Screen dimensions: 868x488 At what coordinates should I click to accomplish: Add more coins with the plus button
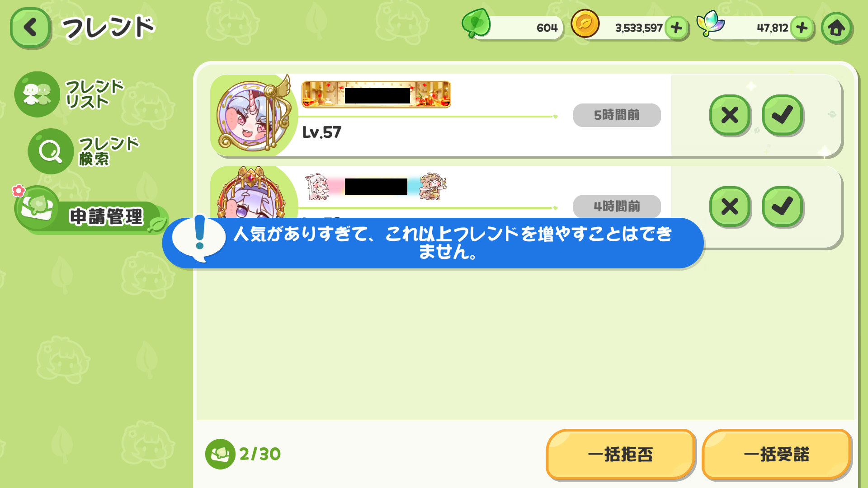(x=677, y=28)
